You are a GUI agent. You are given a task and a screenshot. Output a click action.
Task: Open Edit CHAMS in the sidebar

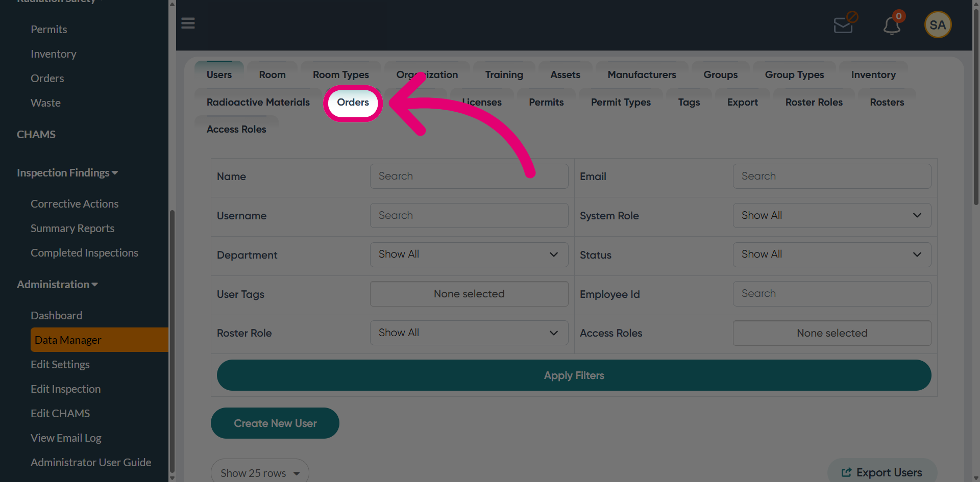pyautogui.click(x=60, y=414)
